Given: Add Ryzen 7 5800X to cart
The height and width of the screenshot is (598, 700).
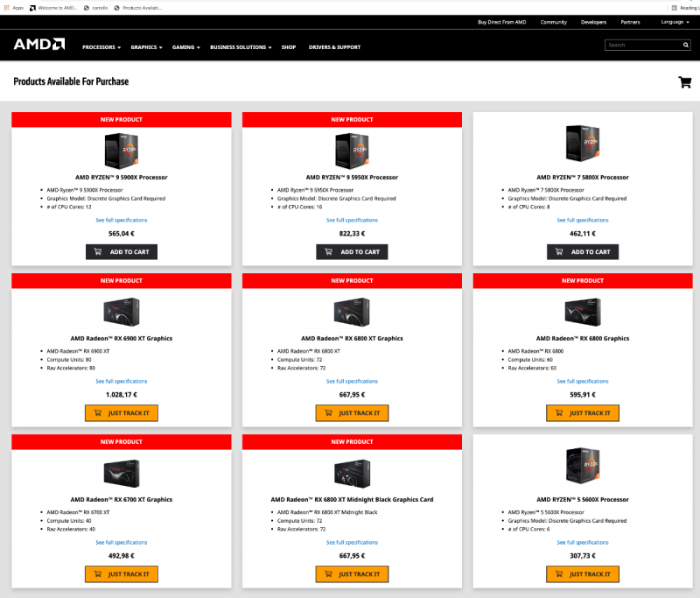Looking at the screenshot, I should coord(583,252).
